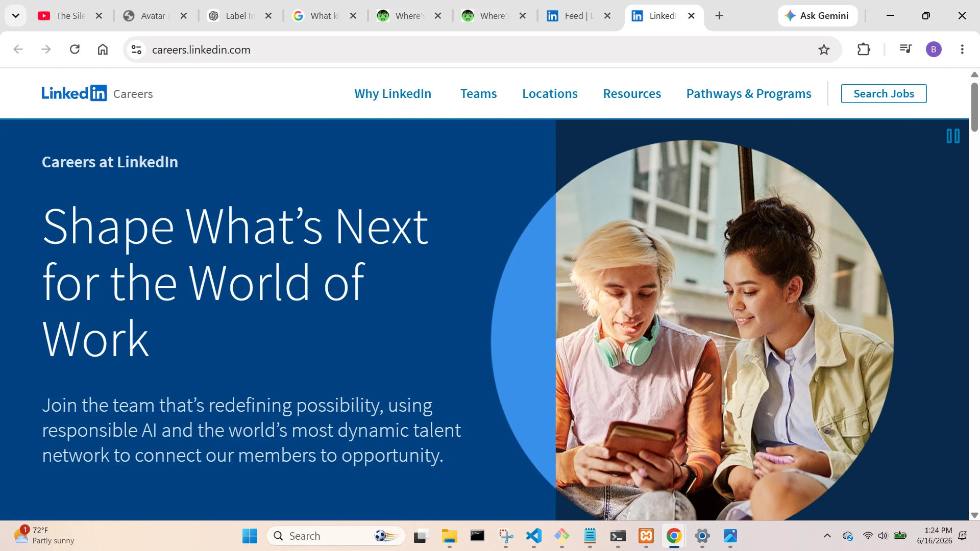Open the notification bell tray icon
Image resolution: width=980 pixels, height=551 pixels.
click(x=963, y=536)
